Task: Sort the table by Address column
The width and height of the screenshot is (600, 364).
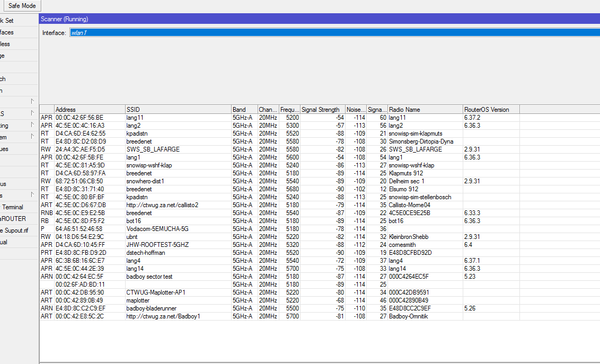Action: point(89,110)
